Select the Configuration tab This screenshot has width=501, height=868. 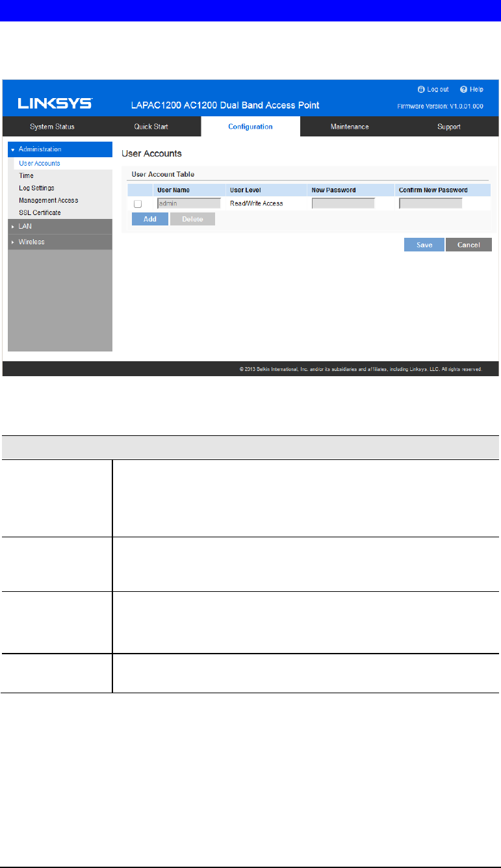250,127
